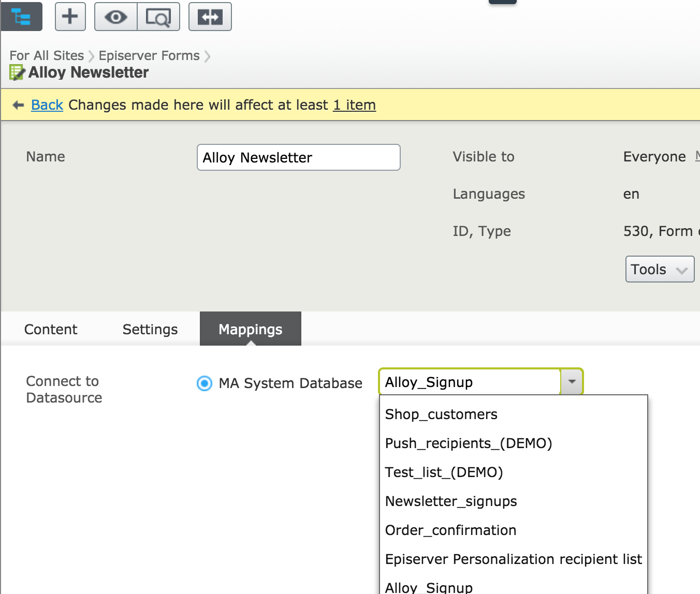Select Newsletter_signups from the list
This screenshot has width=700, height=594.
[x=451, y=501]
